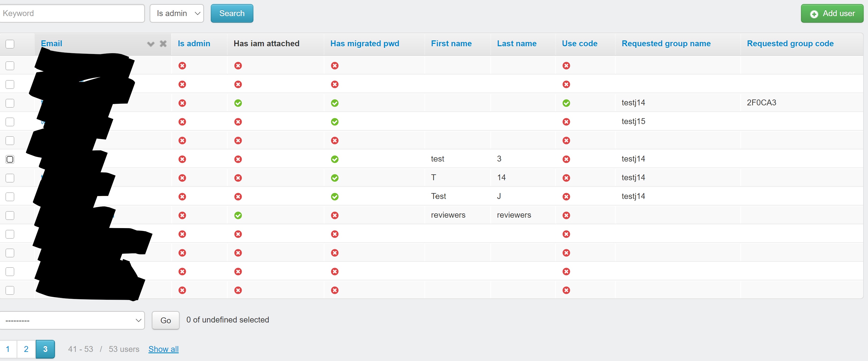The width and height of the screenshot is (868, 361).
Task: Select the checkbox for the reviewers row
Action: 10,215
